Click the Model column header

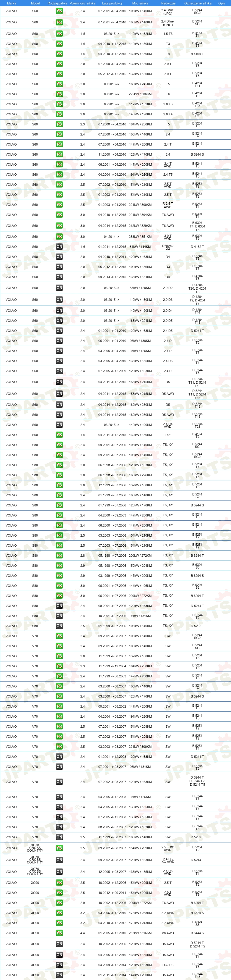[35, 3]
